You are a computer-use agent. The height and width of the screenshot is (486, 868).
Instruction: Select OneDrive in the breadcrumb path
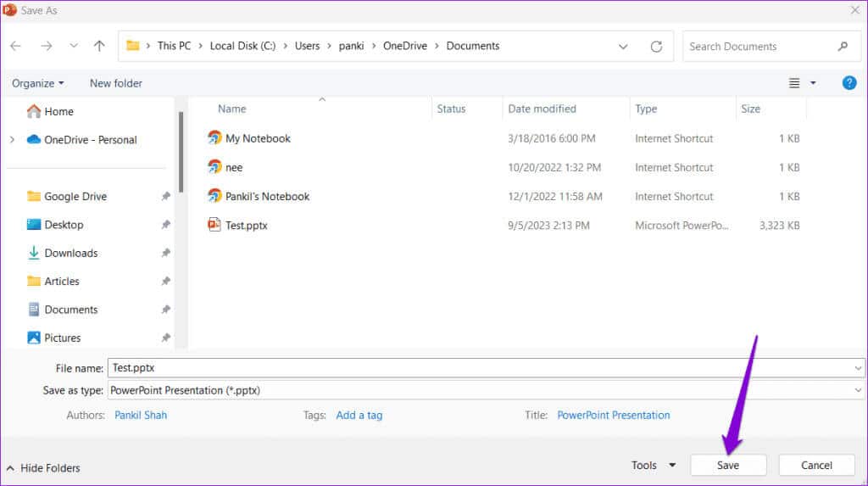click(x=404, y=46)
